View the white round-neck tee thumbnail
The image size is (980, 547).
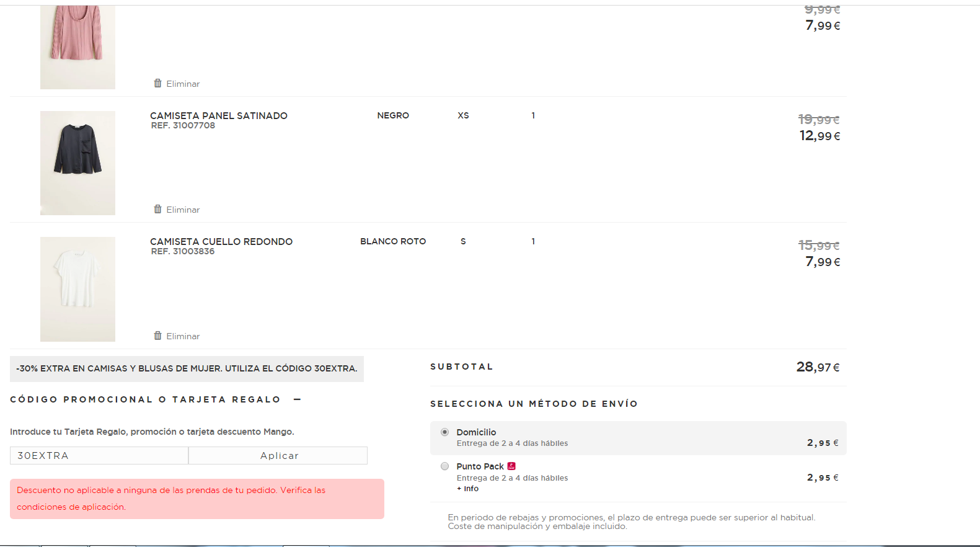click(x=77, y=289)
